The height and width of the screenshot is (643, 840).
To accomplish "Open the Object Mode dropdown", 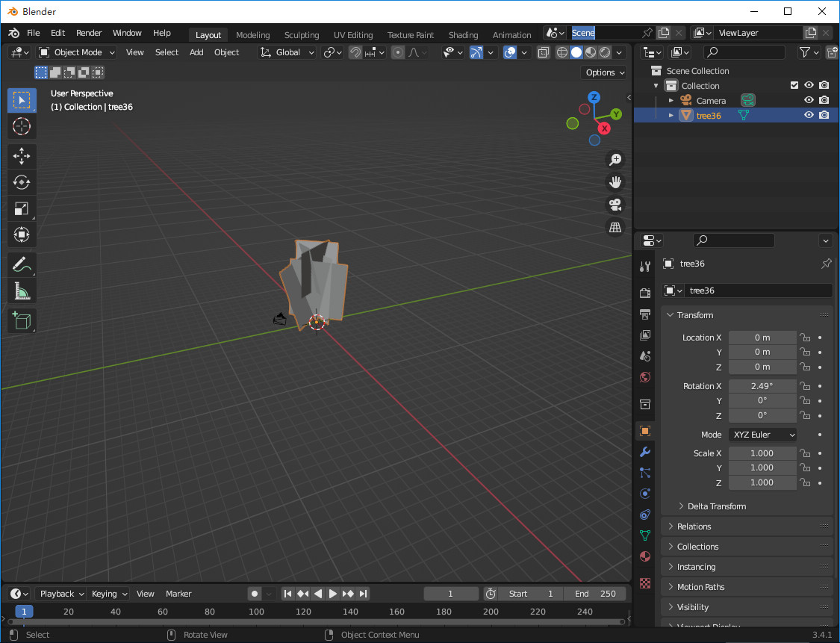I will pos(77,52).
